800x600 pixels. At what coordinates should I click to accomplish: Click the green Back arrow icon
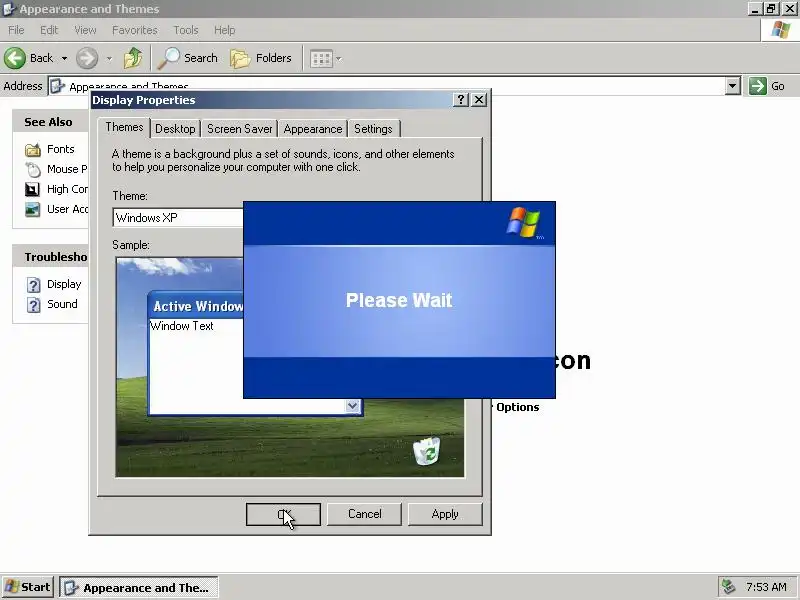tap(15, 58)
